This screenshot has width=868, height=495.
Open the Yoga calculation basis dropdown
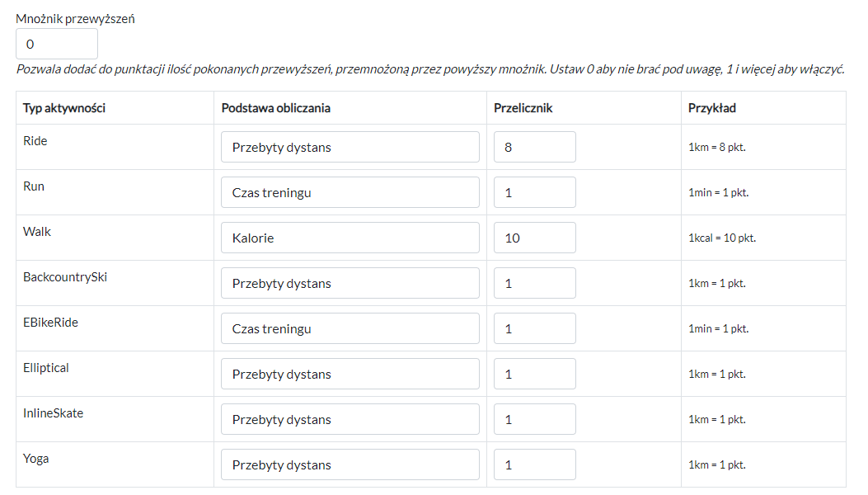pos(350,464)
